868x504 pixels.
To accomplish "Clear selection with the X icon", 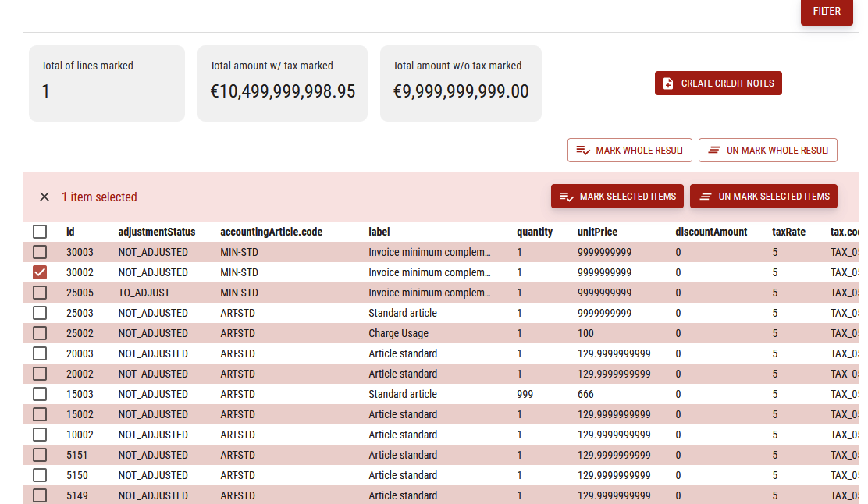I will (44, 197).
